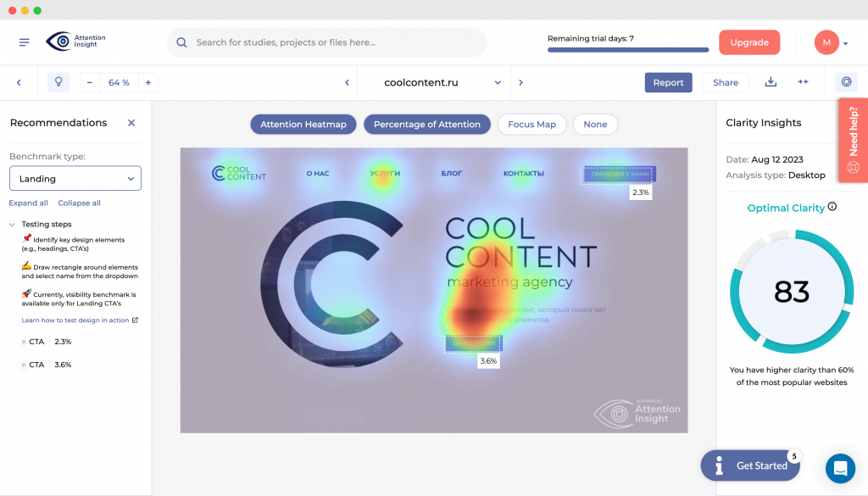Screen dimensions: 868x496
Task: Click Collapse all link
Action: tap(79, 203)
